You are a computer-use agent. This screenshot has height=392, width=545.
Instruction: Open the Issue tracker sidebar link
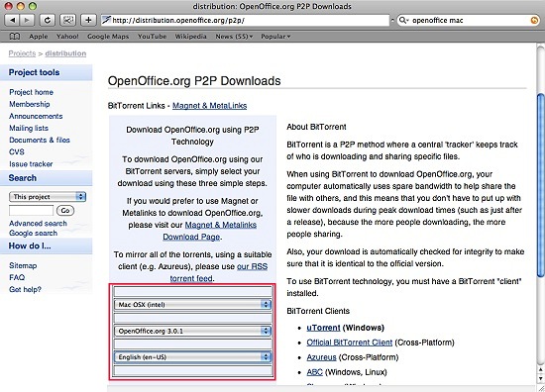coord(31,164)
